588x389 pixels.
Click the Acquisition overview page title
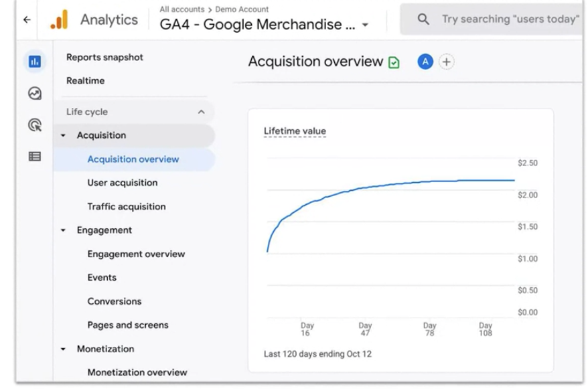tap(315, 62)
